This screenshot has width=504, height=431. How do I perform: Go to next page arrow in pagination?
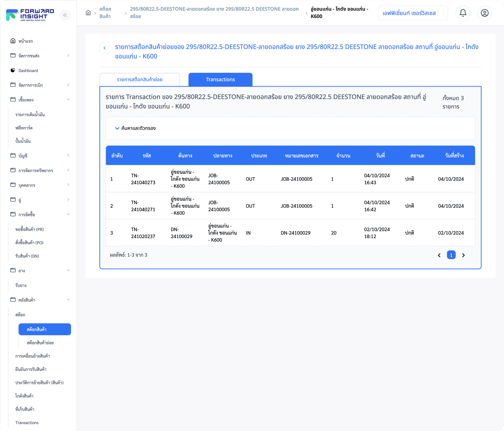(x=463, y=255)
